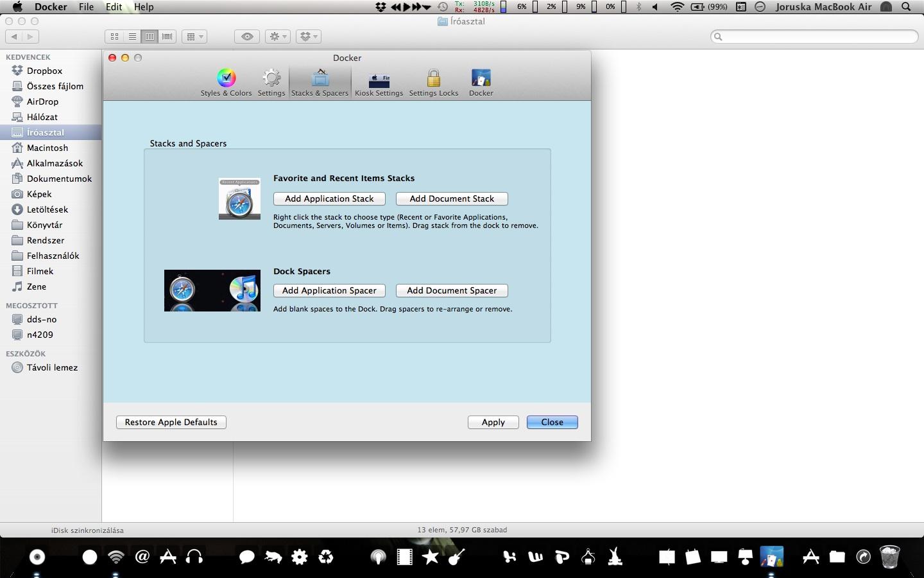Click the battery status indicator
This screenshot has width=924, height=578.
click(709, 6)
